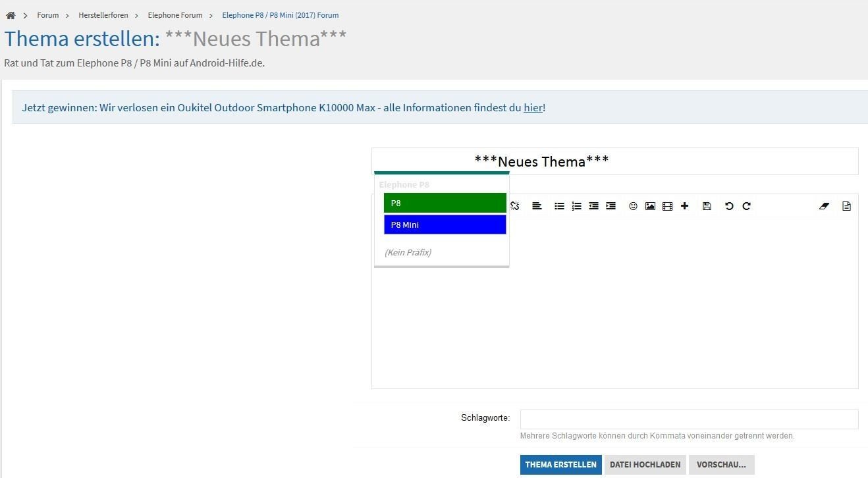The width and height of the screenshot is (868, 478).
Task: Open Elephone P8 / P8 Mini (2017) Forum link
Action: [x=281, y=15]
